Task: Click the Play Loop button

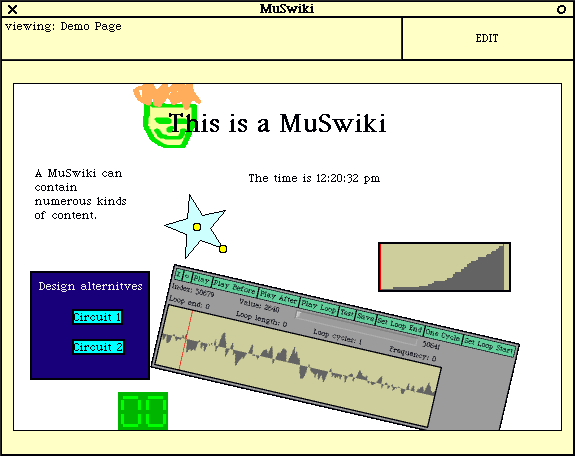Action: tap(318, 307)
